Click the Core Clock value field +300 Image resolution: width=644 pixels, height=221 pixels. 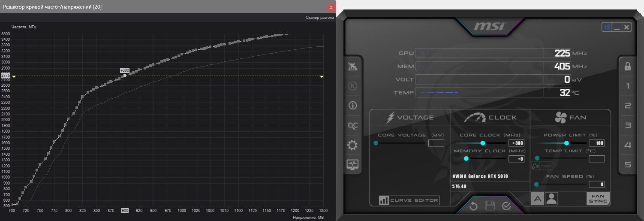(x=516, y=143)
